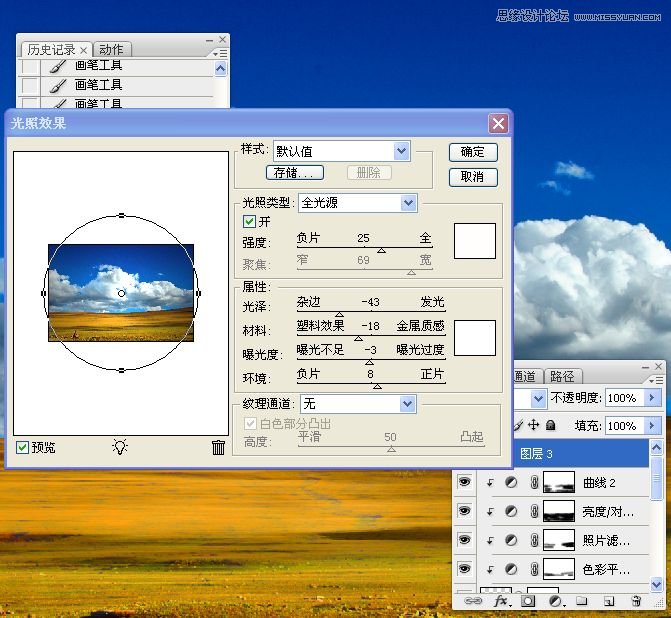Collapse the History panel with minimize icon

click(209, 40)
